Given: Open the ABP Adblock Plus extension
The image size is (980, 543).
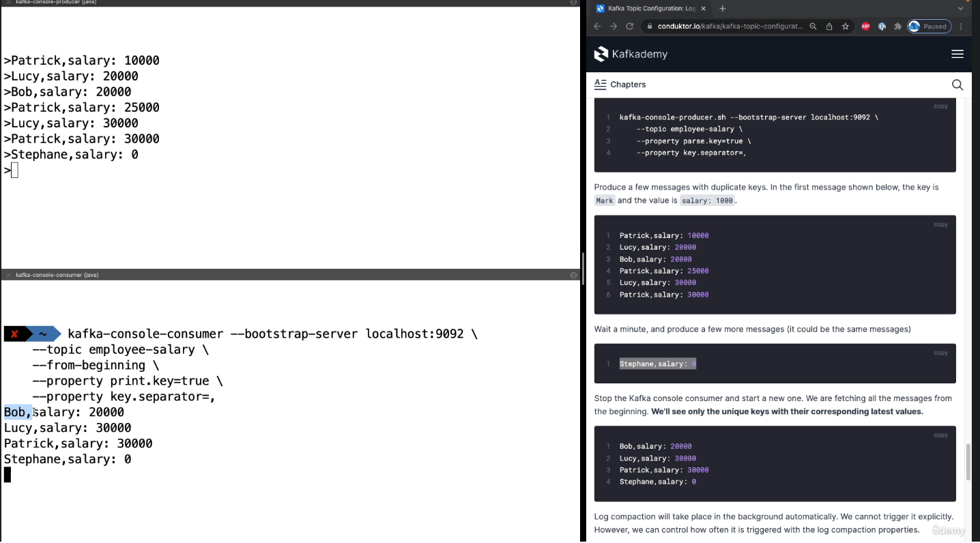Looking at the screenshot, I should (x=865, y=27).
